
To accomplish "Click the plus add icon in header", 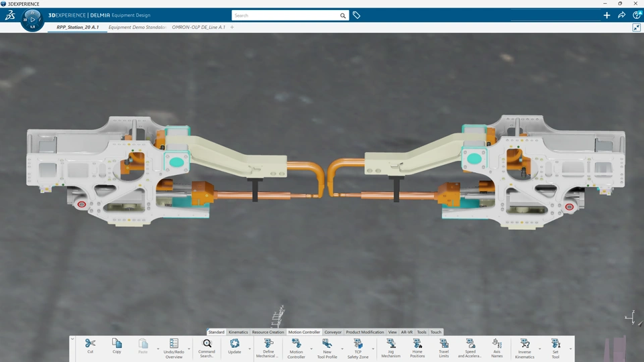I will pos(606,15).
